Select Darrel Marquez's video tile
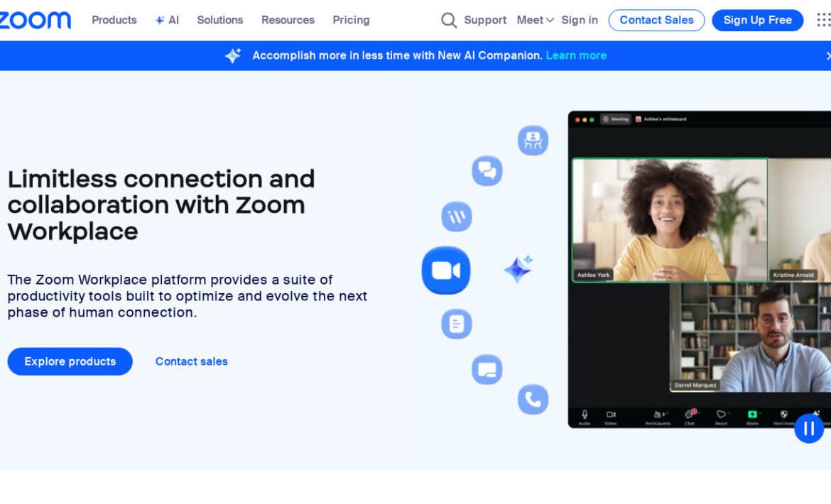Screen dimensions: 831x504 pyautogui.click(x=751, y=337)
